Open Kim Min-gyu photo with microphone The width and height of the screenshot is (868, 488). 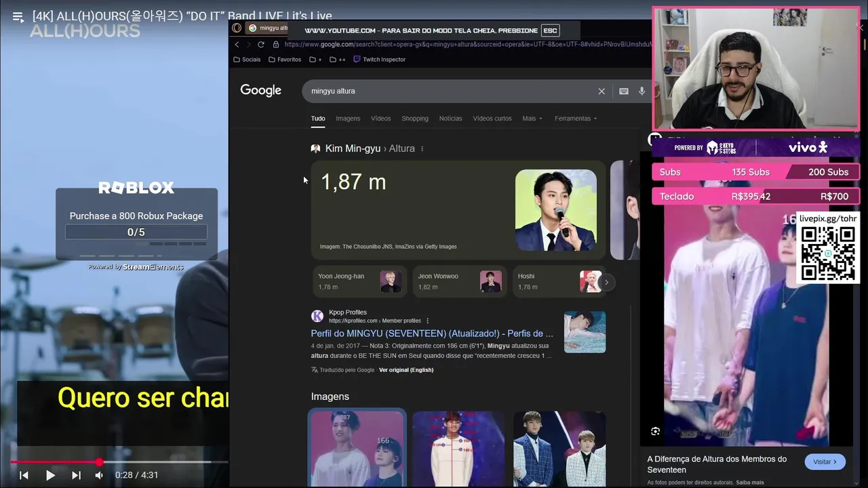(556, 210)
